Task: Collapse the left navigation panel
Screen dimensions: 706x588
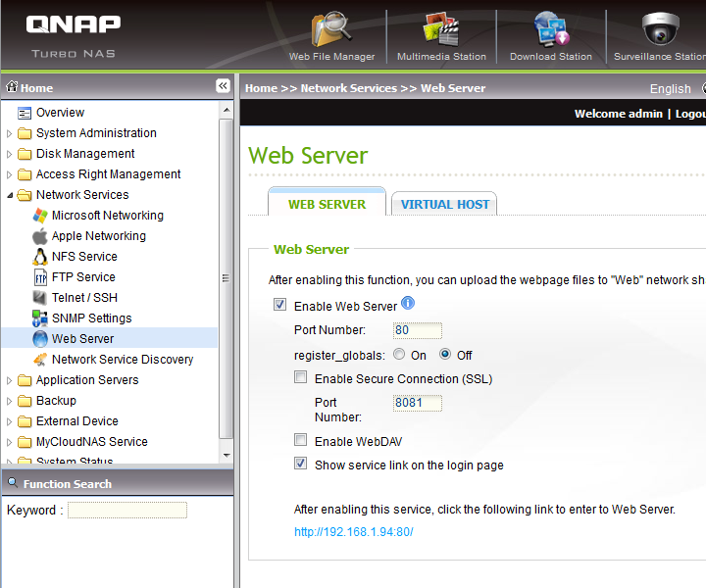Action: (223, 87)
